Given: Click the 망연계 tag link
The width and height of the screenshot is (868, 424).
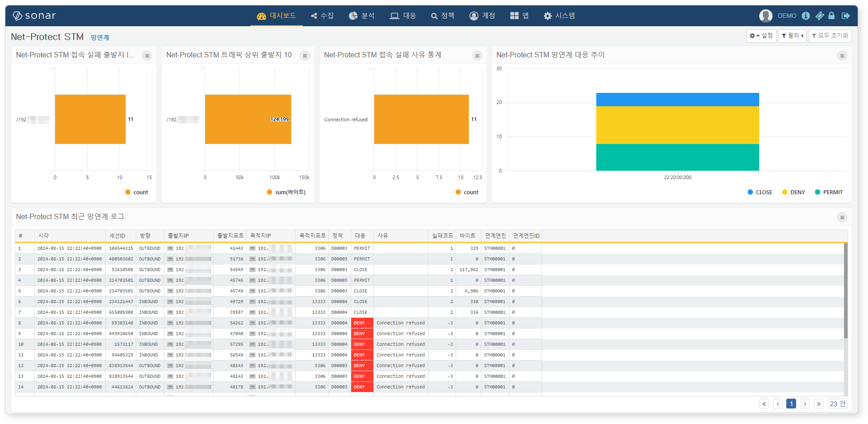Looking at the screenshot, I should pyautogui.click(x=100, y=38).
